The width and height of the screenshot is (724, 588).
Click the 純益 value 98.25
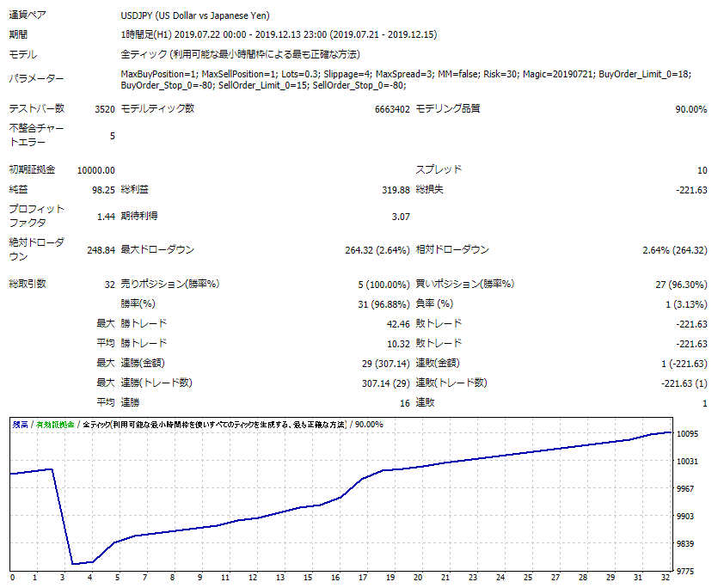103,190
